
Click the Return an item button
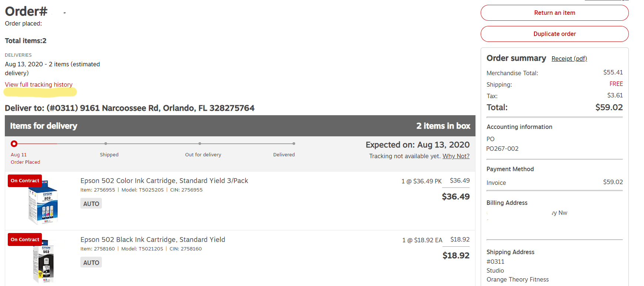pos(554,13)
